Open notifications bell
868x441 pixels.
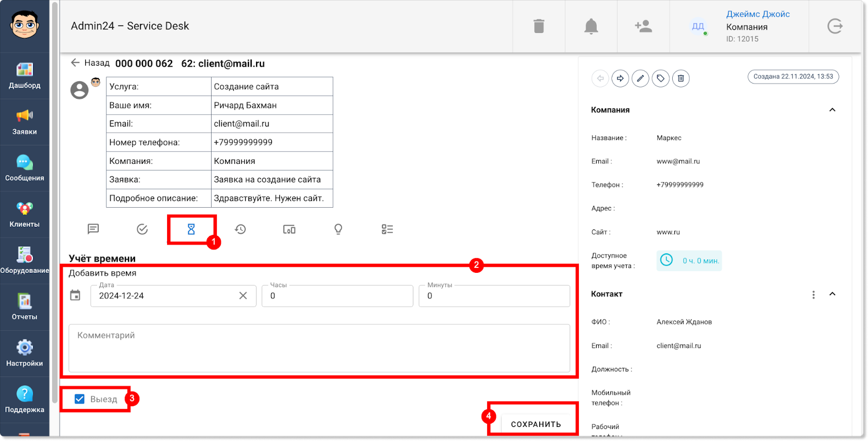click(x=591, y=26)
